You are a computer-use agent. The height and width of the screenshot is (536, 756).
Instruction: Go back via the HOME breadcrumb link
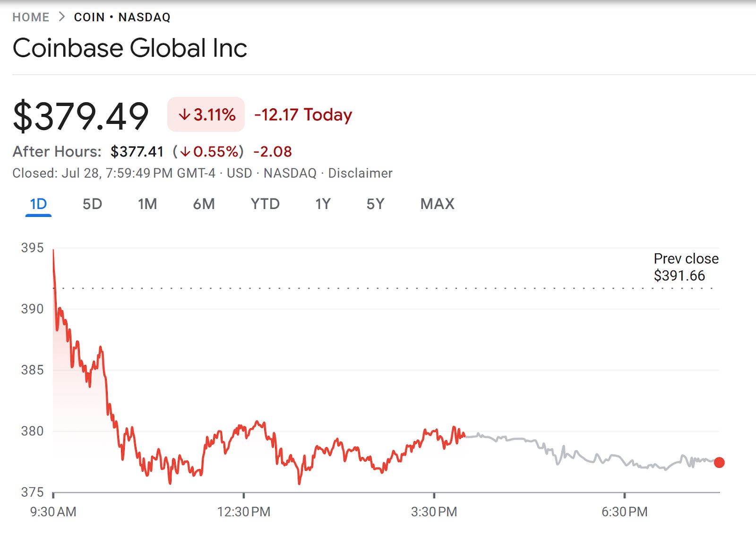pyautogui.click(x=31, y=17)
